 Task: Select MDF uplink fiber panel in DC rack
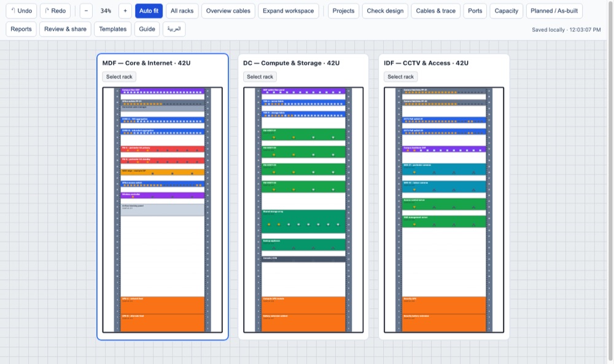(303, 91)
